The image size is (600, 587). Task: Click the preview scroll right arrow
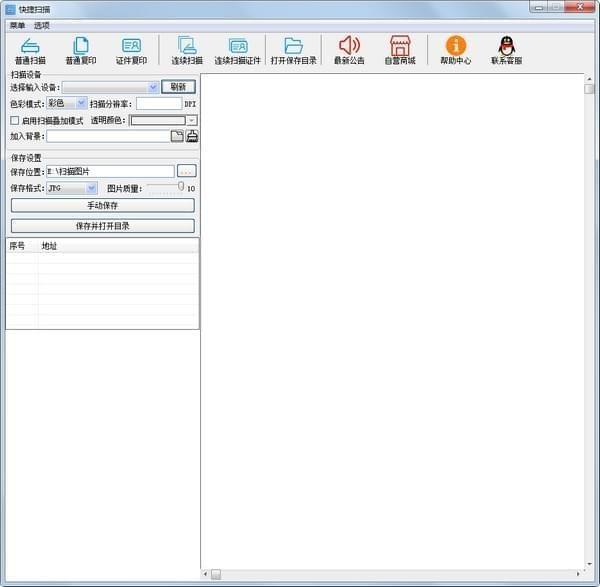[x=579, y=574]
